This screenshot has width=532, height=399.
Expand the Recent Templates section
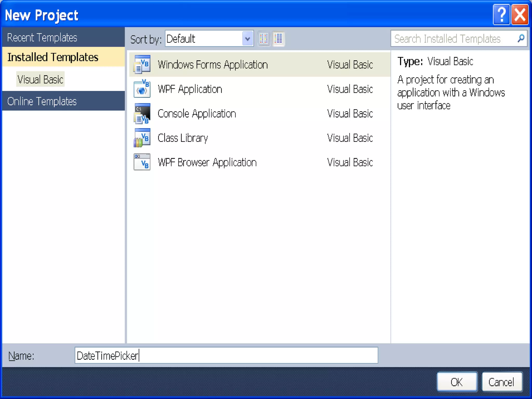pyautogui.click(x=42, y=38)
